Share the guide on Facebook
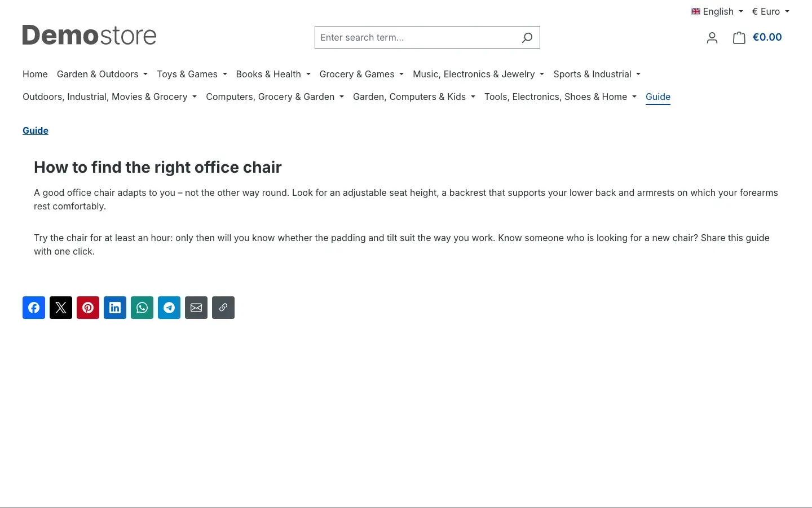812x508 pixels. coord(34,308)
